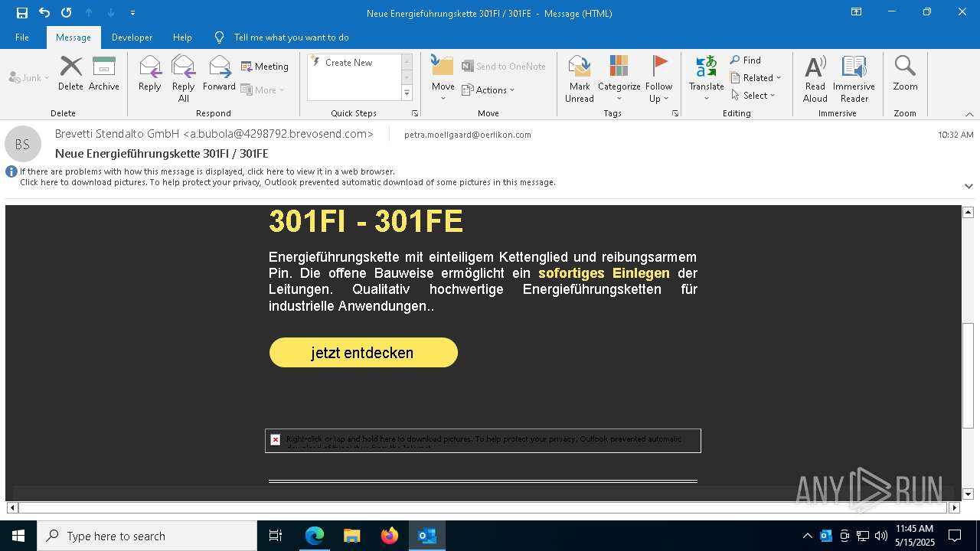Screen dimensions: 980x551
Task: Mark the message as Unread
Action: [x=580, y=79]
